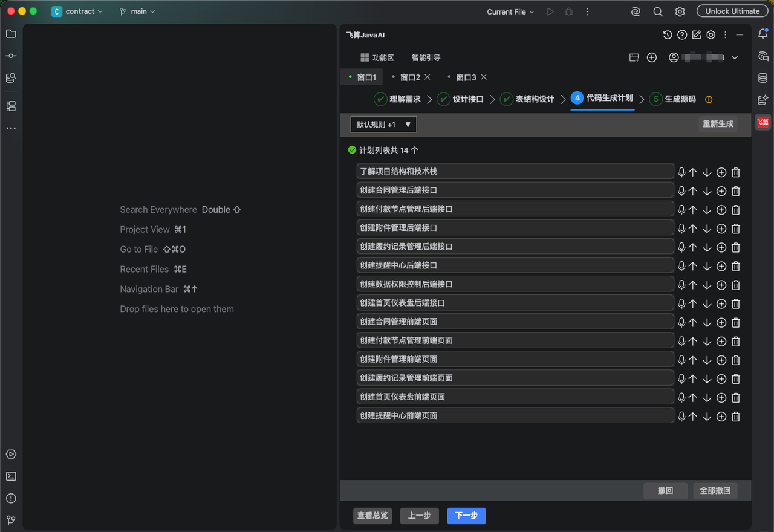Viewport: 774px width, 532px height.
Task: Click microphone icon for 创建提醒中心后端接口
Action: 681,266
